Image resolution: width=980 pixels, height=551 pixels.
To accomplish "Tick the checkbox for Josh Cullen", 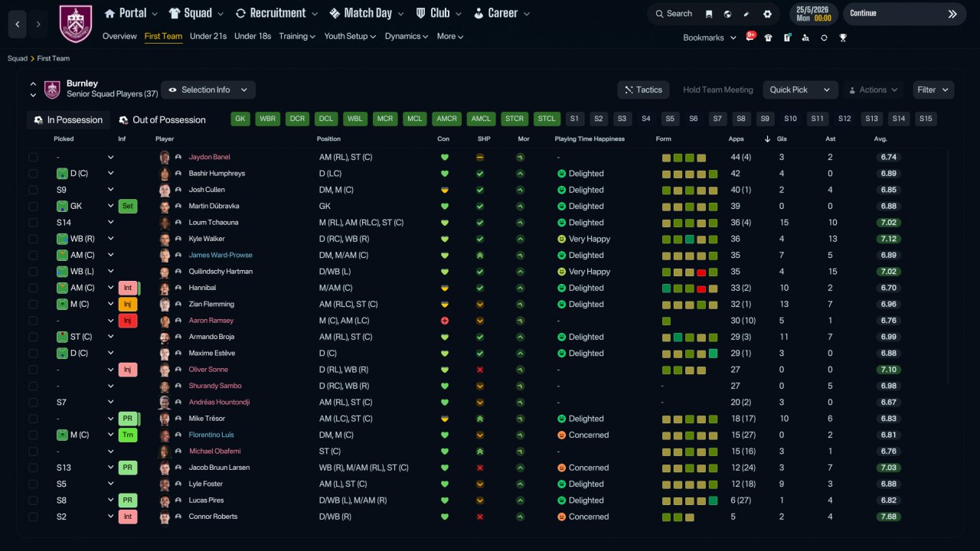I will [33, 190].
